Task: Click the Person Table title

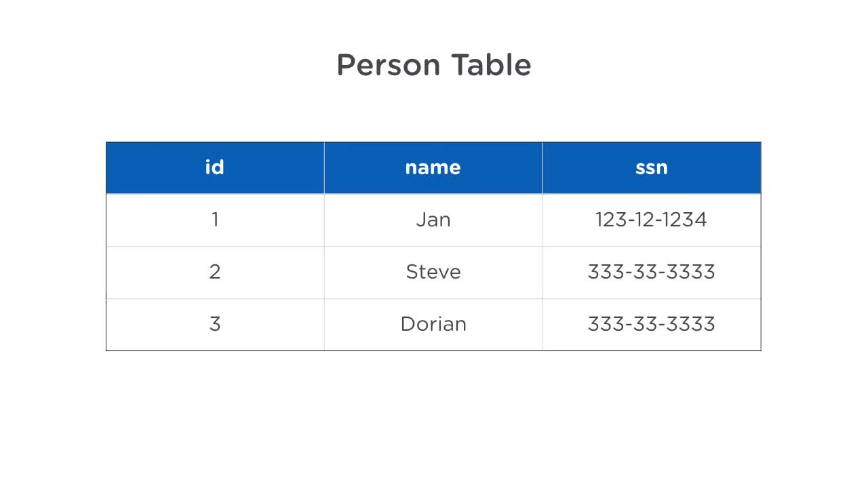Action: (433, 65)
